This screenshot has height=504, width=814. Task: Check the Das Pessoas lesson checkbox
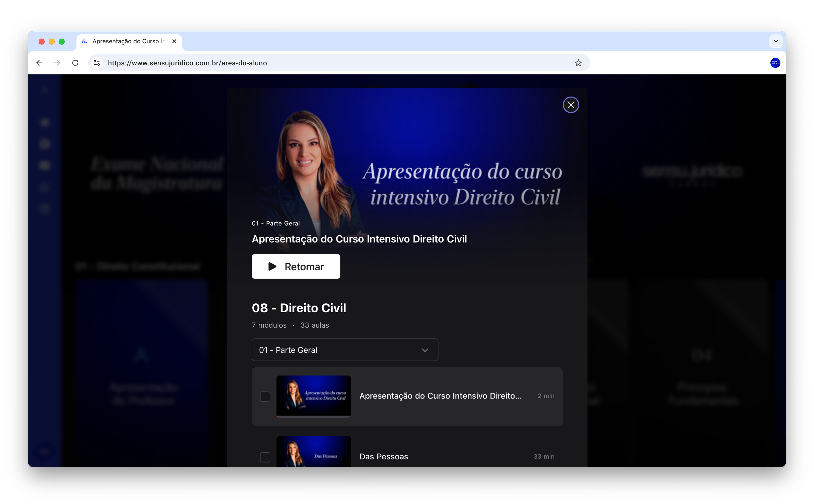pos(265,457)
